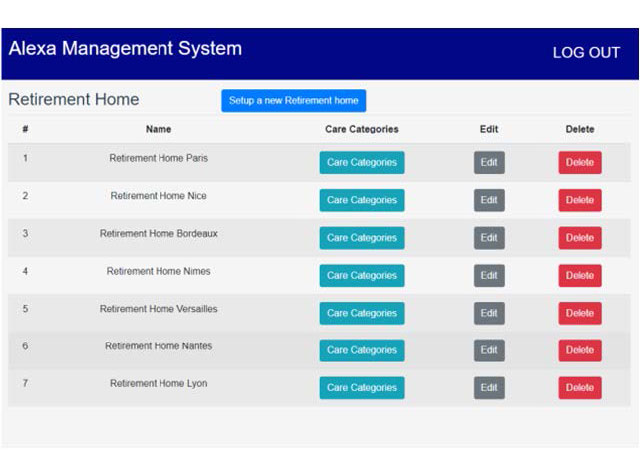Delete Retirement Home Lyon

click(x=579, y=388)
